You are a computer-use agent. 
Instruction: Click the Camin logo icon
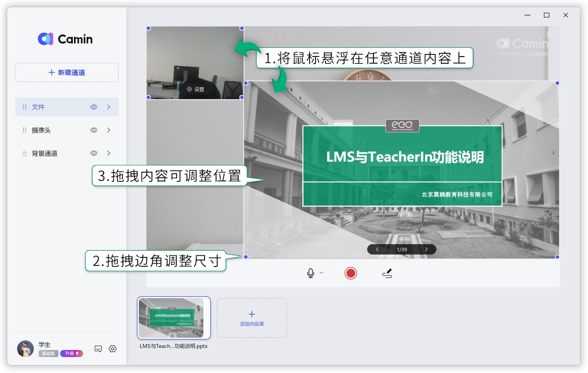click(x=45, y=39)
